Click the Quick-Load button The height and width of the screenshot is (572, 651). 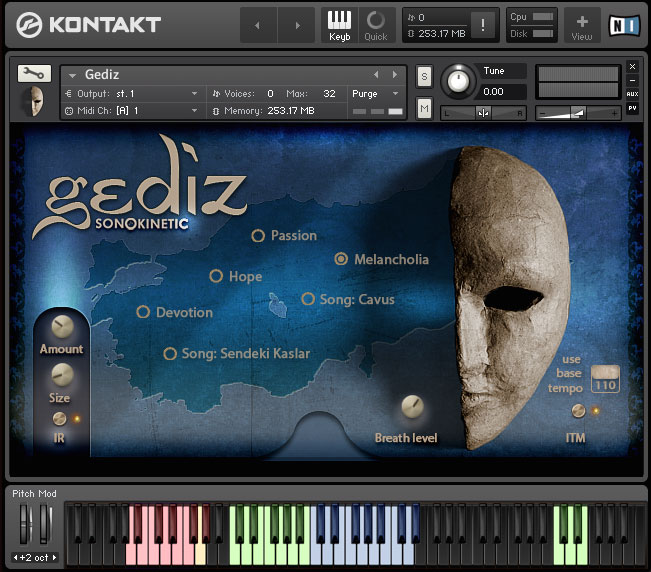376,25
